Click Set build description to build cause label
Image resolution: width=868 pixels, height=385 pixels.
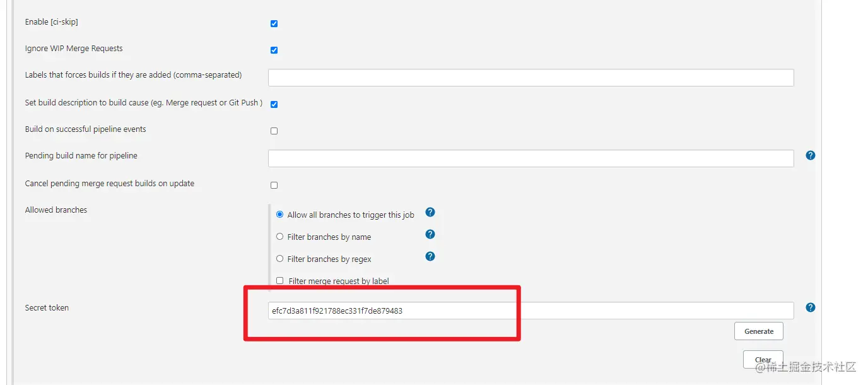coord(144,103)
